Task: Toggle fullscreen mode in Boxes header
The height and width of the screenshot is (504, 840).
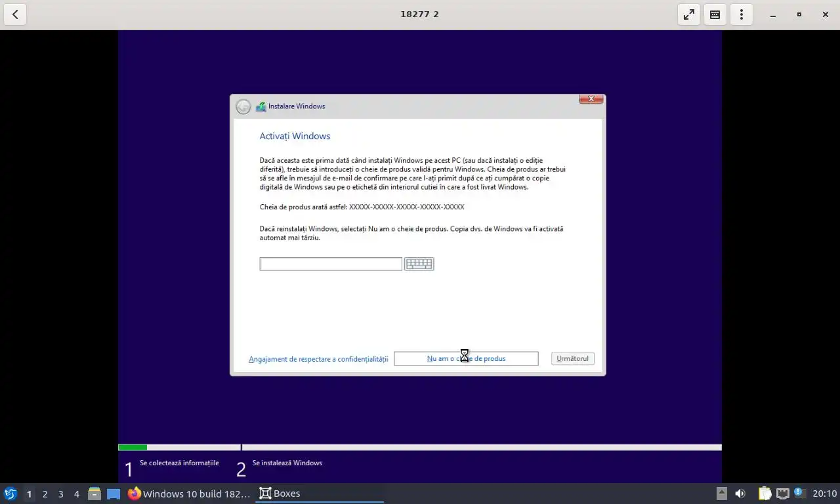Action: [x=689, y=14]
